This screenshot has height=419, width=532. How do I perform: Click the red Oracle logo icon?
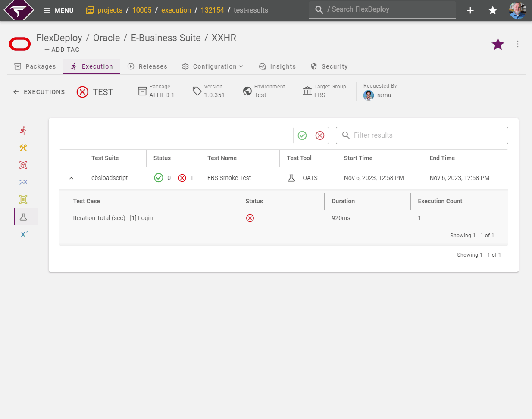point(20,44)
